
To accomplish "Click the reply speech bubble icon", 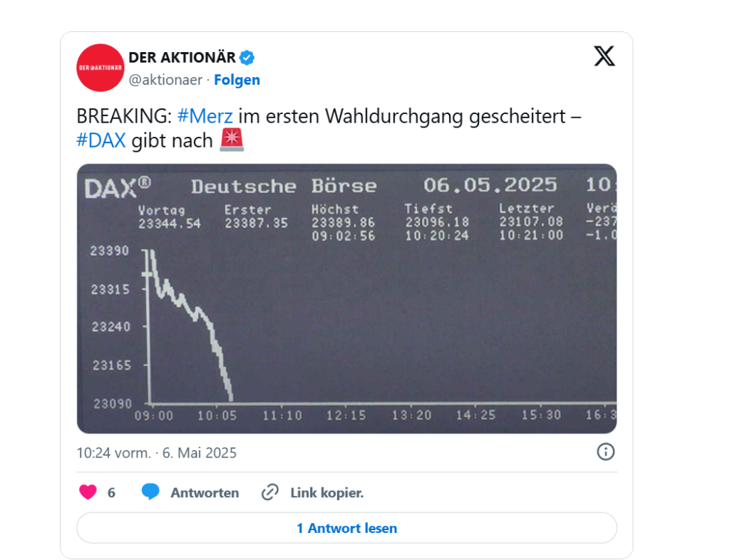I will click(150, 492).
